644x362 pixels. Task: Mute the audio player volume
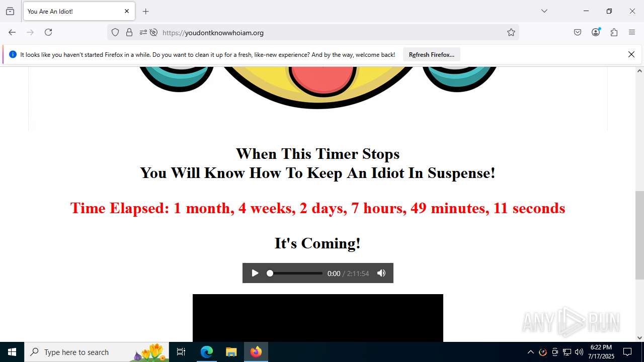(x=381, y=273)
